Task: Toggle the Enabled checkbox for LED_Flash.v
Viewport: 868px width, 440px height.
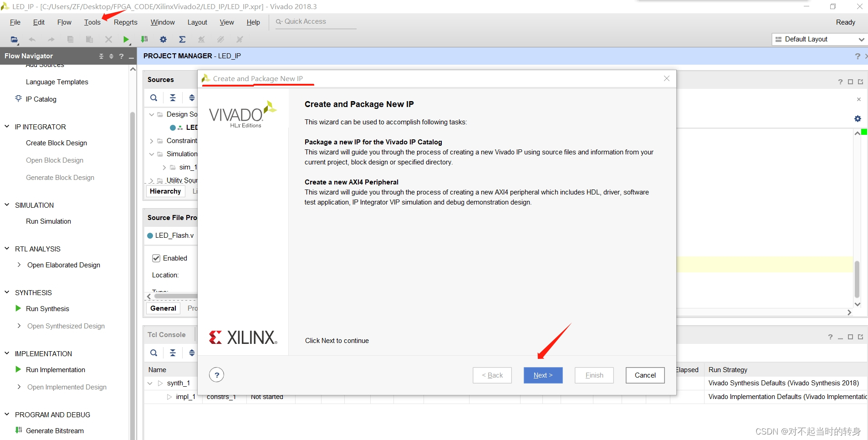Action: pyautogui.click(x=156, y=258)
